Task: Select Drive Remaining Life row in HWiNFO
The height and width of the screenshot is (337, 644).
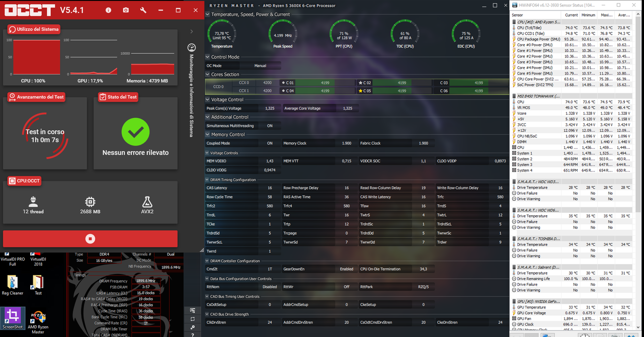Action: coord(571,279)
